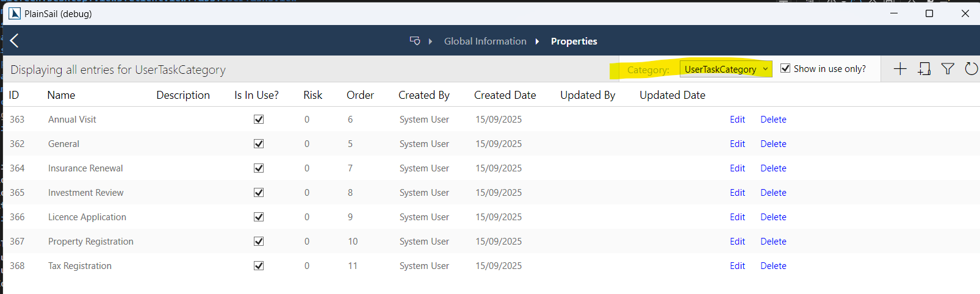Screen dimensions: 980x294
Task: Refresh the list with circular arrow
Action: [971, 69]
